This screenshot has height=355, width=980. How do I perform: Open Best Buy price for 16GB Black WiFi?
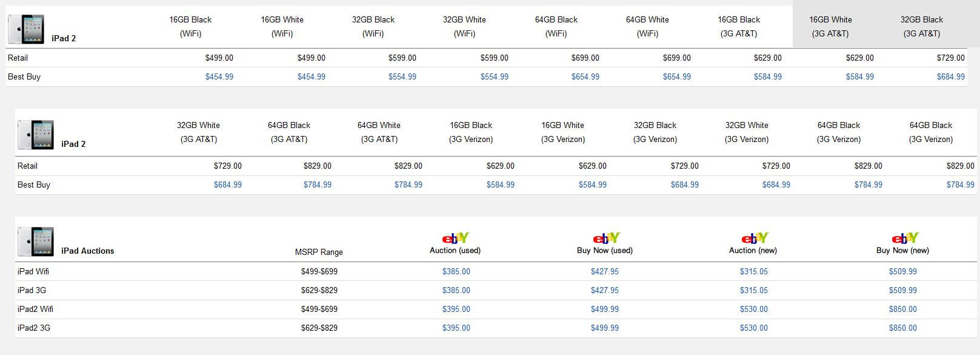[219, 77]
